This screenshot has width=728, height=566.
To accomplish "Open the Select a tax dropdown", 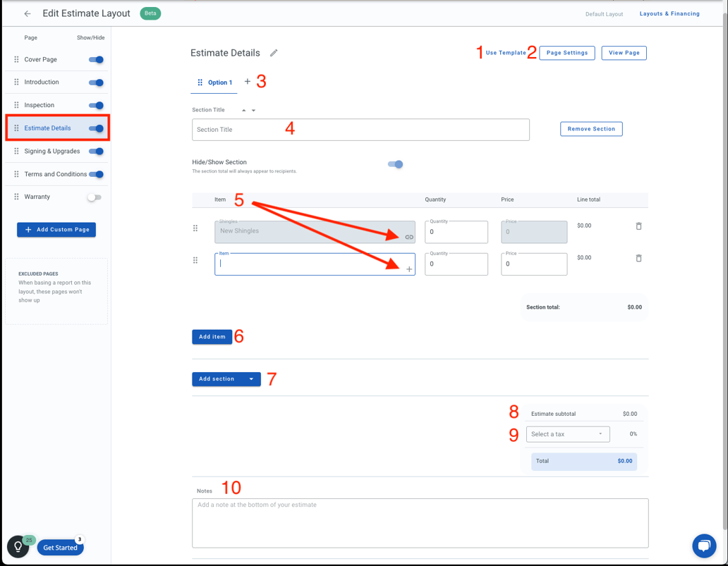I will (568, 433).
